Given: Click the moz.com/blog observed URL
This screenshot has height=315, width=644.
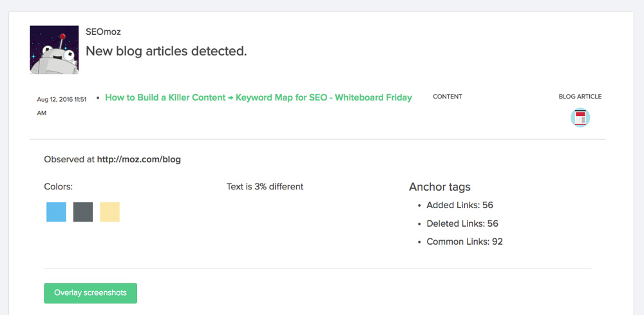Looking at the screenshot, I should (x=139, y=159).
